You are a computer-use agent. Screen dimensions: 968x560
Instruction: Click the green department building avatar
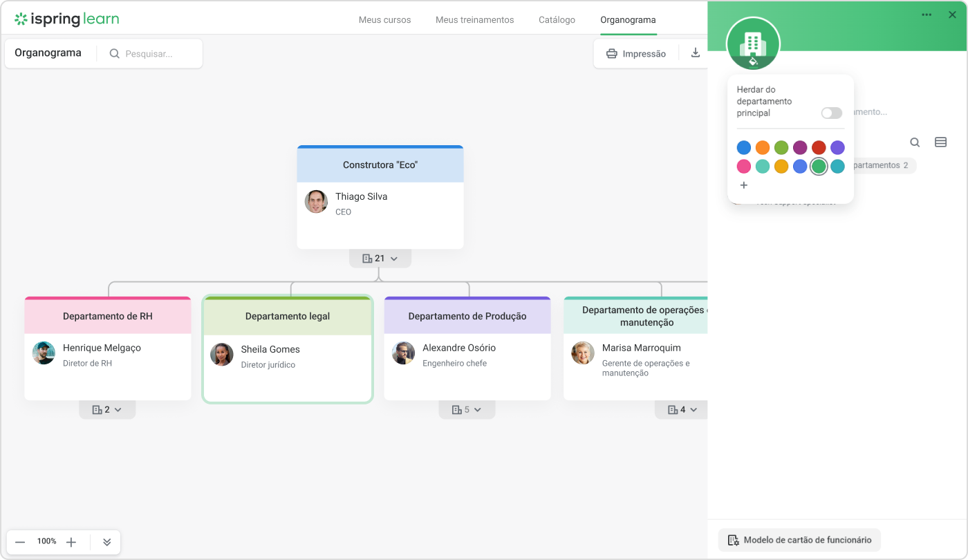click(x=753, y=43)
